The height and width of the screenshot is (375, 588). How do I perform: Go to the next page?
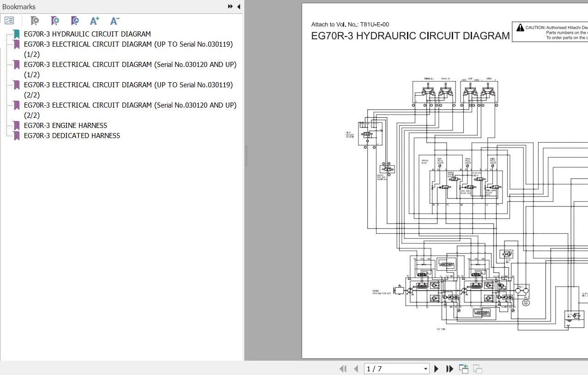436,369
